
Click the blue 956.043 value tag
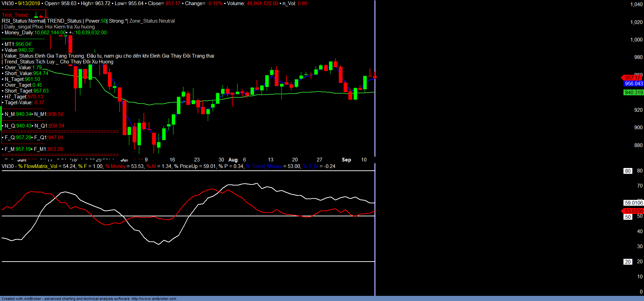click(633, 84)
